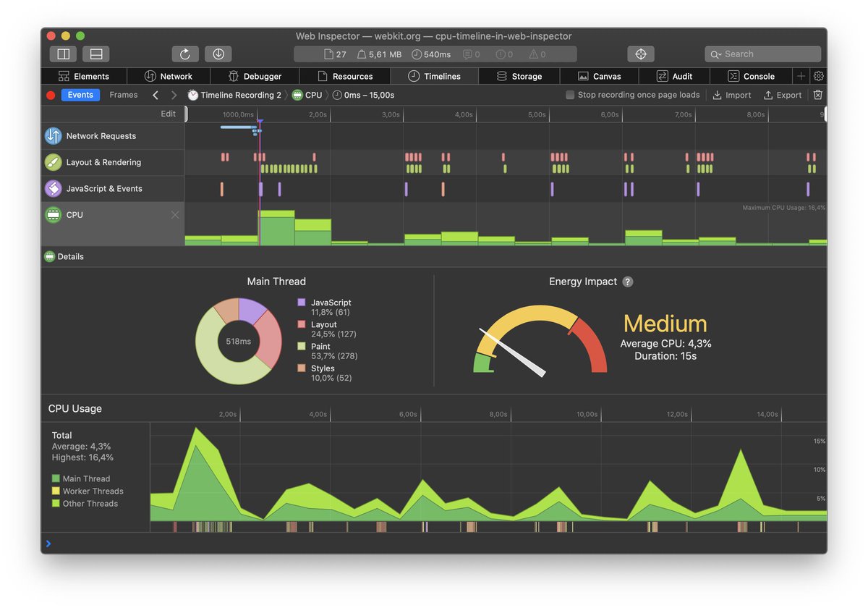This screenshot has width=868, height=608.
Task: Open the Console tab
Action: pyautogui.click(x=751, y=76)
